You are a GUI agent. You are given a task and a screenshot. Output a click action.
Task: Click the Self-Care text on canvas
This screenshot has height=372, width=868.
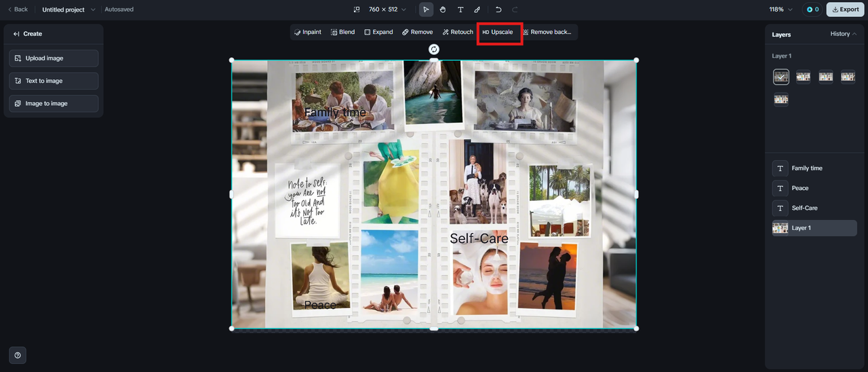point(479,238)
